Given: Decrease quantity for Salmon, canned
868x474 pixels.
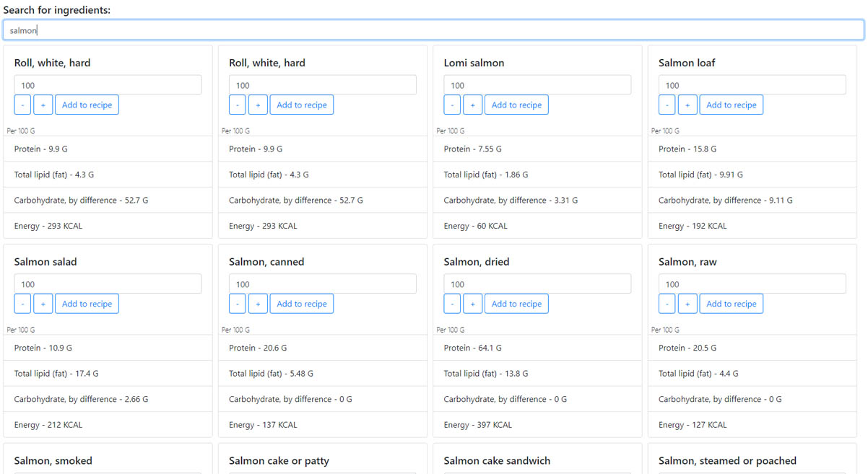Looking at the screenshot, I should [x=237, y=303].
